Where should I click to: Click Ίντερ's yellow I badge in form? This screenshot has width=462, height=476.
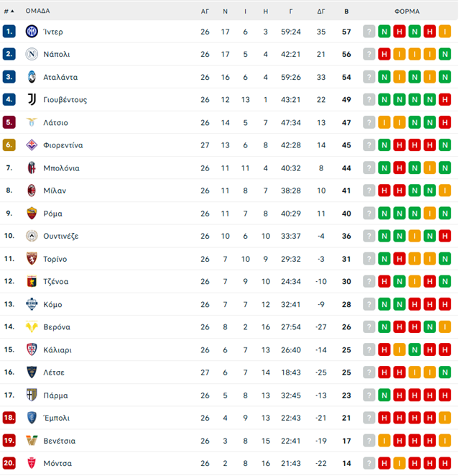445,31
